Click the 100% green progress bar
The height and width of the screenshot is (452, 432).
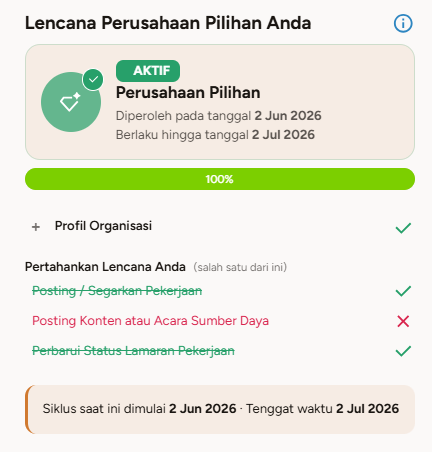tap(220, 179)
